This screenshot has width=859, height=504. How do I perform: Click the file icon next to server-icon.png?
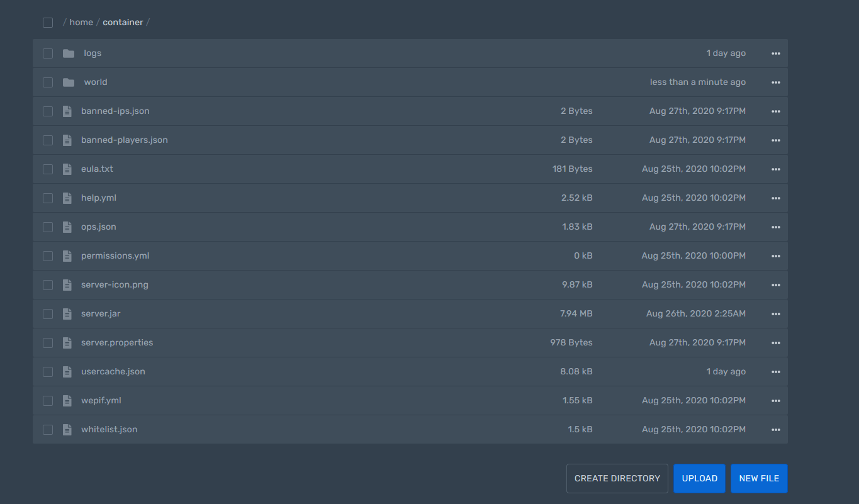67,284
